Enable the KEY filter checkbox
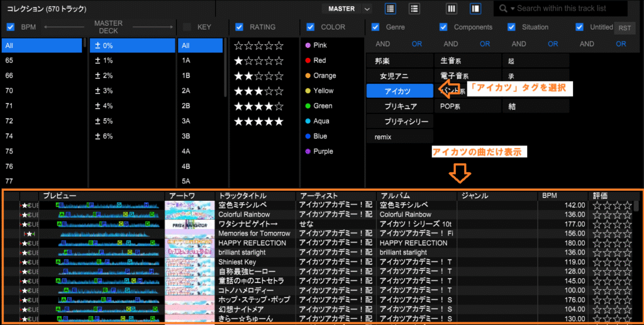 click(187, 27)
